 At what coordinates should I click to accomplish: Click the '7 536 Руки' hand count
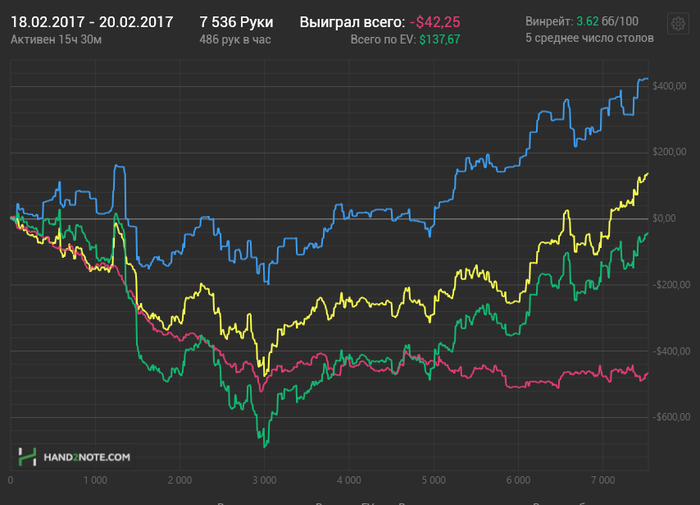[x=236, y=22]
